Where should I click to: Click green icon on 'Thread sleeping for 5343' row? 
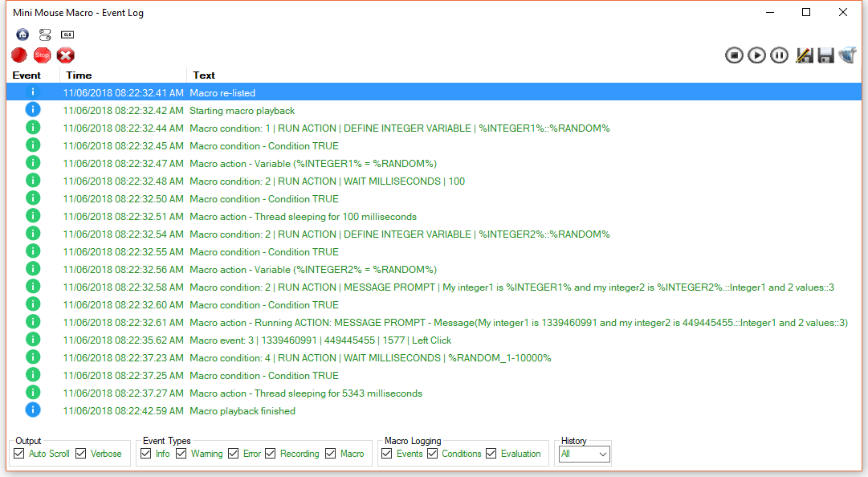33,393
